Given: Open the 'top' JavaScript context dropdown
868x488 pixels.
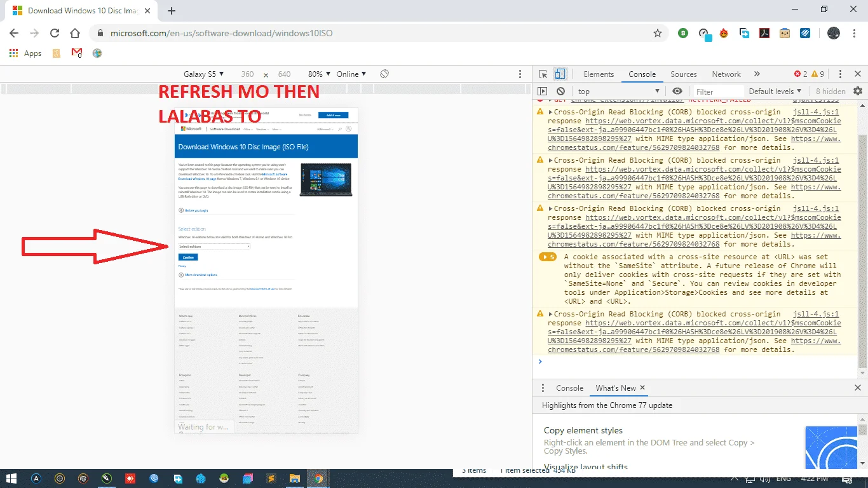Looking at the screenshot, I should click(619, 91).
